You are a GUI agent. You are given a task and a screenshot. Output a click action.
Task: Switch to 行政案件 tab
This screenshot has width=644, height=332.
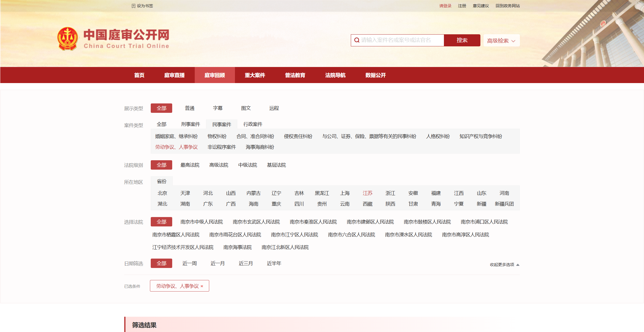click(253, 124)
